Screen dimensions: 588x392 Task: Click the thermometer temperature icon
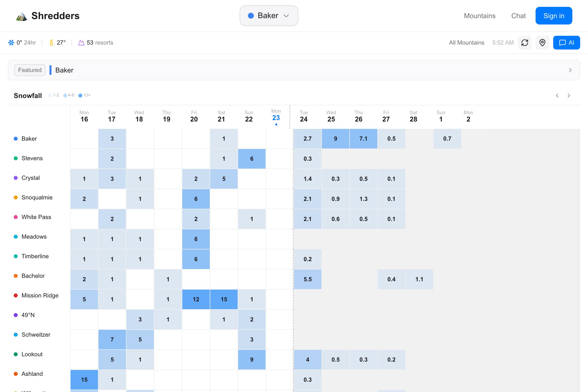click(x=51, y=42)
